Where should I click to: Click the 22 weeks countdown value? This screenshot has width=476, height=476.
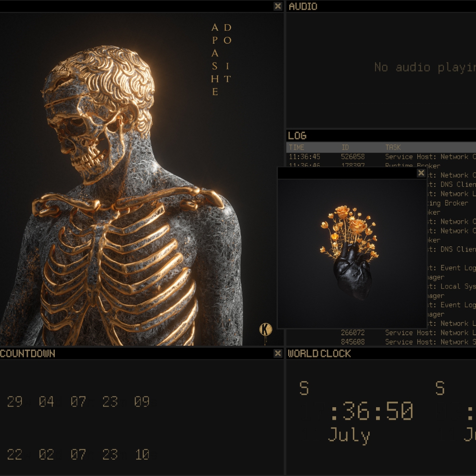[14, 455]
